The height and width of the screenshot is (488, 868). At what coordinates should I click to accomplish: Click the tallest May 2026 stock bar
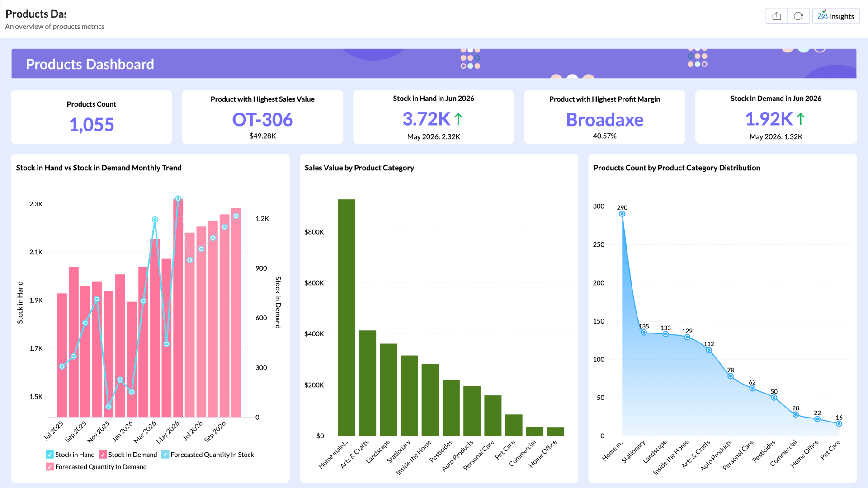pos(178,308)
